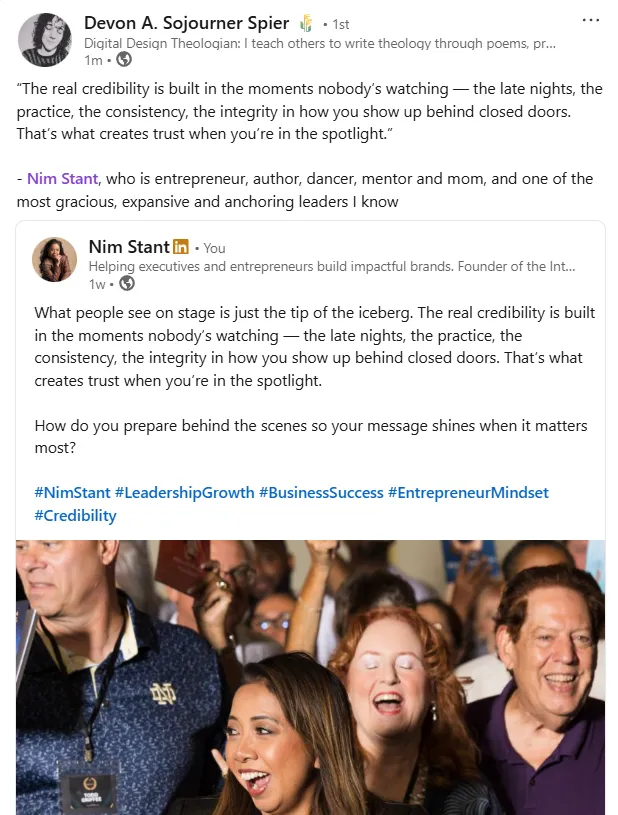This screenshot has height=815, width=618.
Task: Click the "1w" timestamp on Nim's post
Action: (x=97, y=284)
